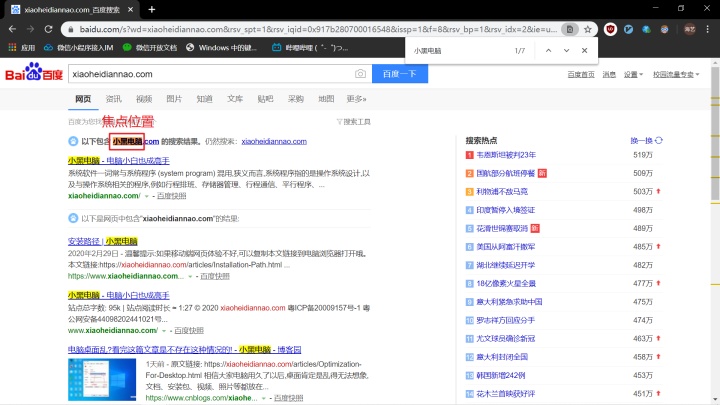Switch to the 文库 tab
Image resolution: width=720 pixels, height=405 pixels.
point(235,99)
